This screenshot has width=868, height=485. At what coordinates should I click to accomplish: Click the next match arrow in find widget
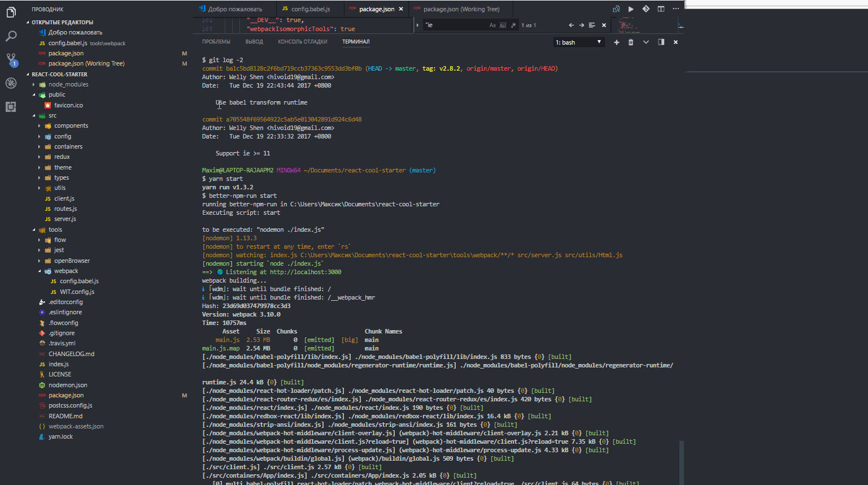click(x=582, y=25)
